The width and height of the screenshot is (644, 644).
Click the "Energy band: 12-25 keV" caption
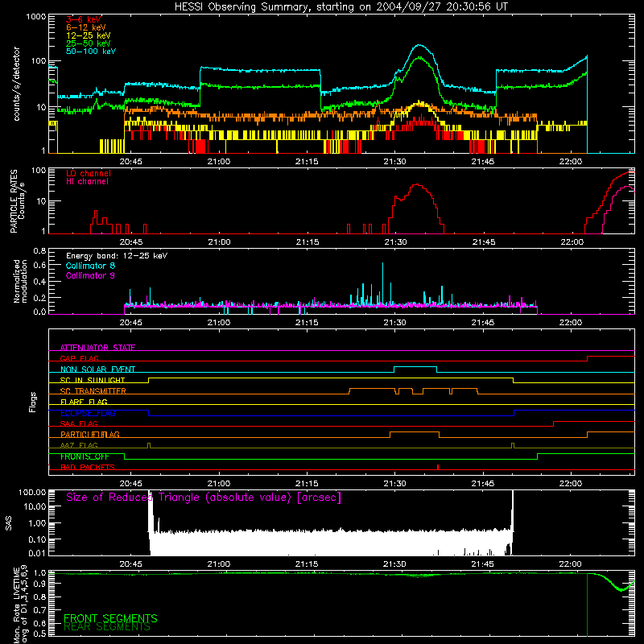coord(117,256)
